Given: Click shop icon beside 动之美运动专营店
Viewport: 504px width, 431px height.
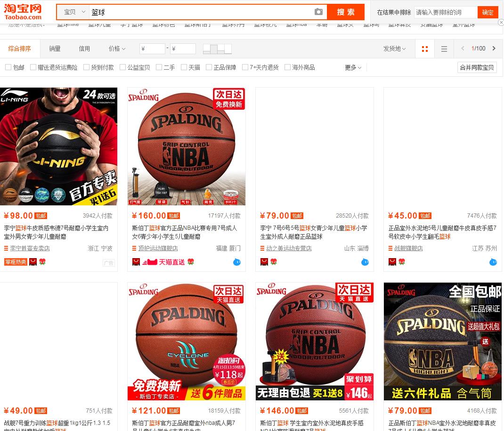Looking at the screenshot, I should click(262, 248).
